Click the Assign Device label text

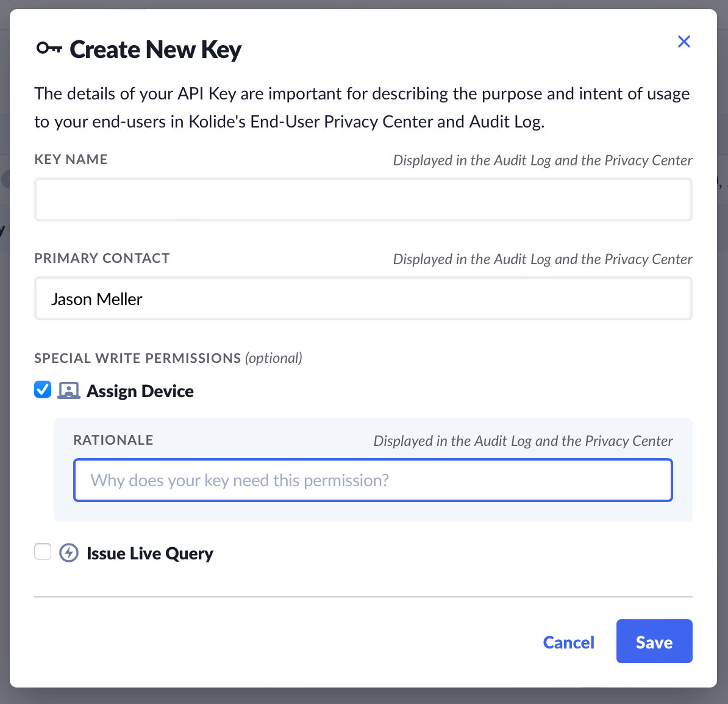click(140, 391)
